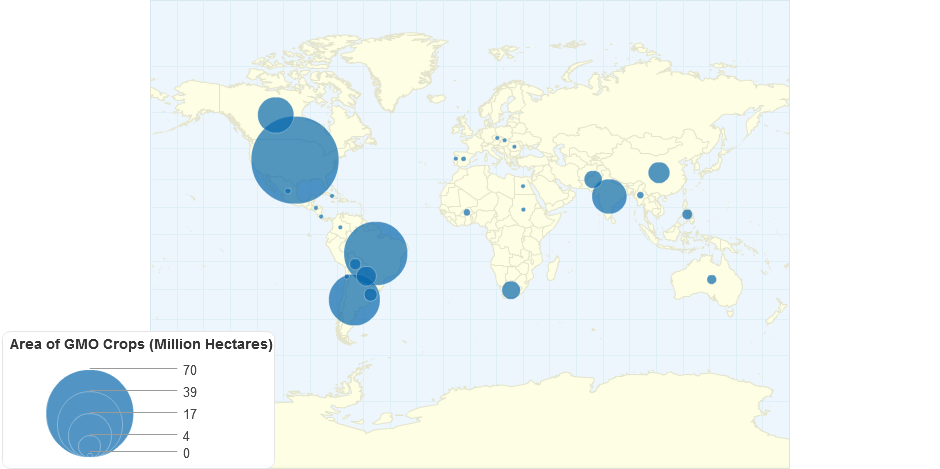940x469 pixels.
Task: Click the 70 label in the legend
Action: click(190, 370)
